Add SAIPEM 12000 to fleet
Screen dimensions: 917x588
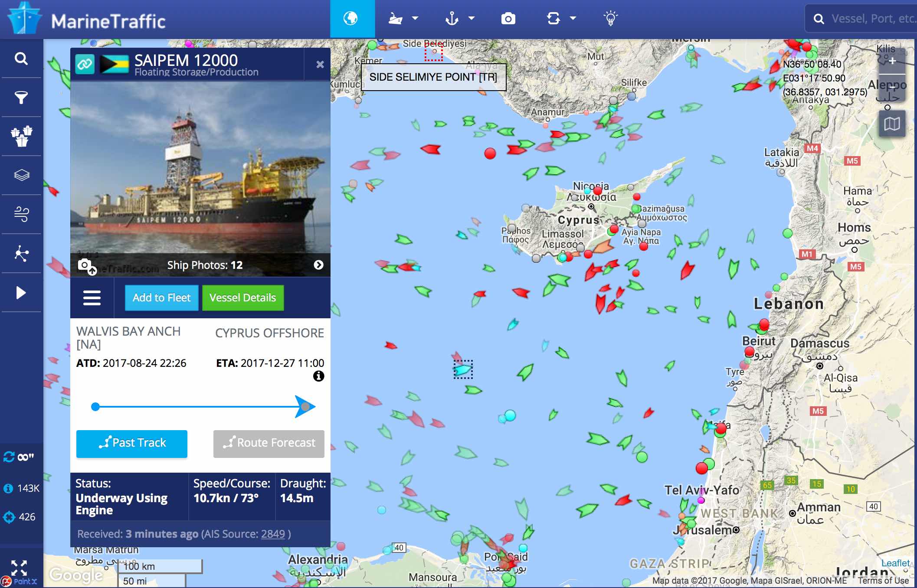coord(162,298)
